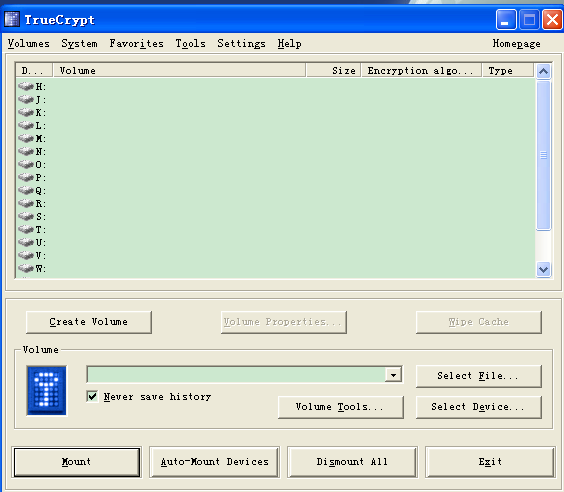Click the Mount button
Image resolution: width=564 pixels, height=492 pixels.
[x=77, y=462]
